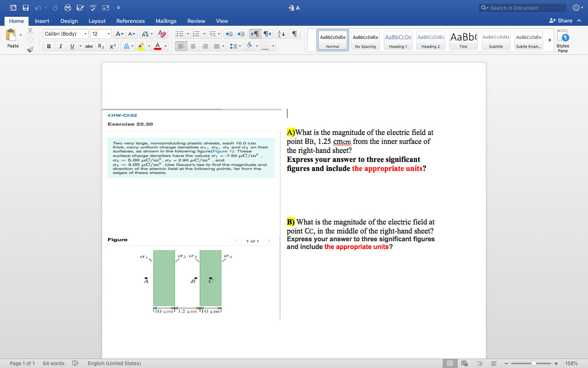Open the font name dropdown
This screenshot has height=368, width=588.
pyautogui.click(x=85, y=34)
